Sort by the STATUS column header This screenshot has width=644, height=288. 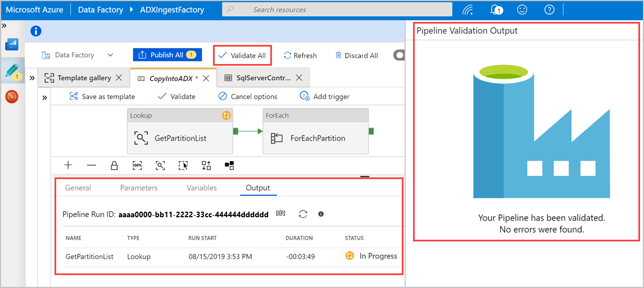(x=354, y=238)
